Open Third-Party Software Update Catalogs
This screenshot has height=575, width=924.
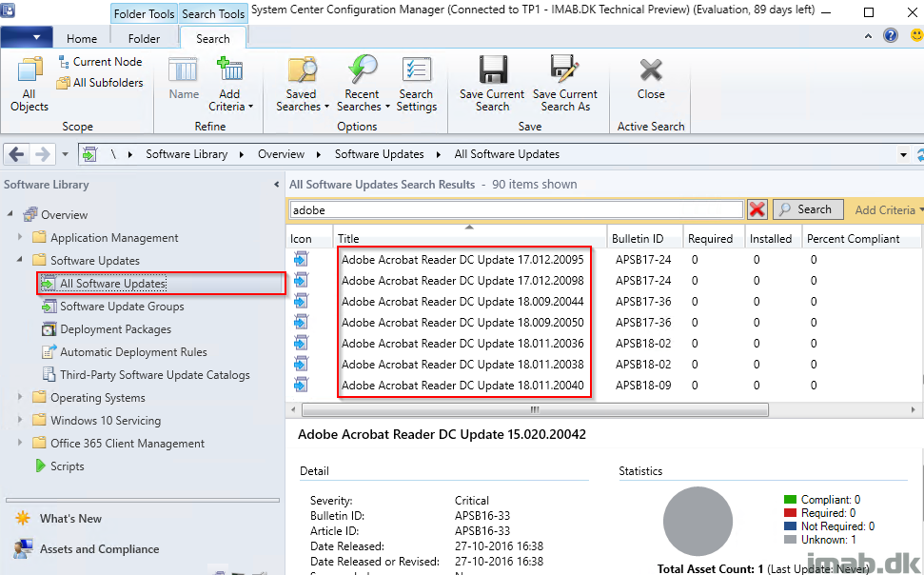pyautogui.click(x=154, y=375)
